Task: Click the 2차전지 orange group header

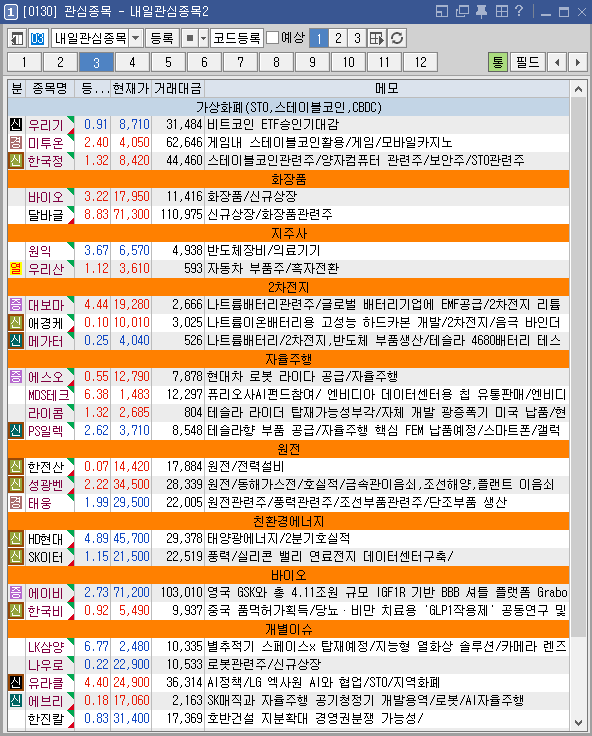Action: pyautogui.click(x=288, y=287)
